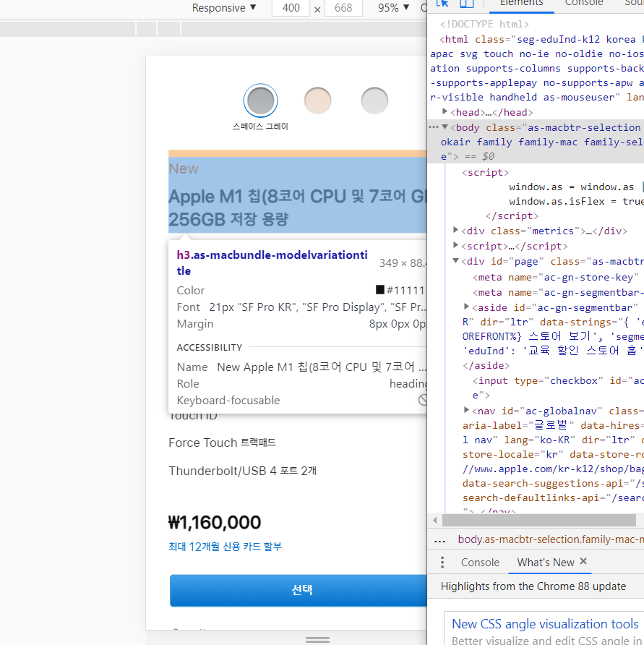
Task: Expand the div class metrics node
Action: [x=455, y=230]
